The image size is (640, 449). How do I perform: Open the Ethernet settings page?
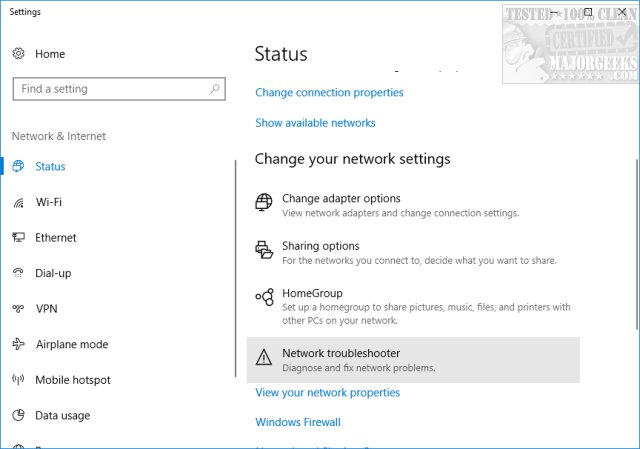pyautogui.click(x=56, y=238)
